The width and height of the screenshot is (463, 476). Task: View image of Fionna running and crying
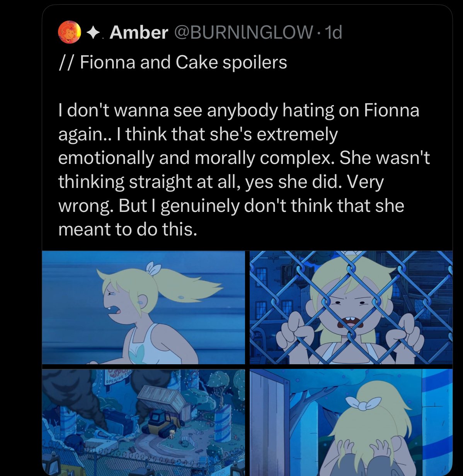click(143, 307)
